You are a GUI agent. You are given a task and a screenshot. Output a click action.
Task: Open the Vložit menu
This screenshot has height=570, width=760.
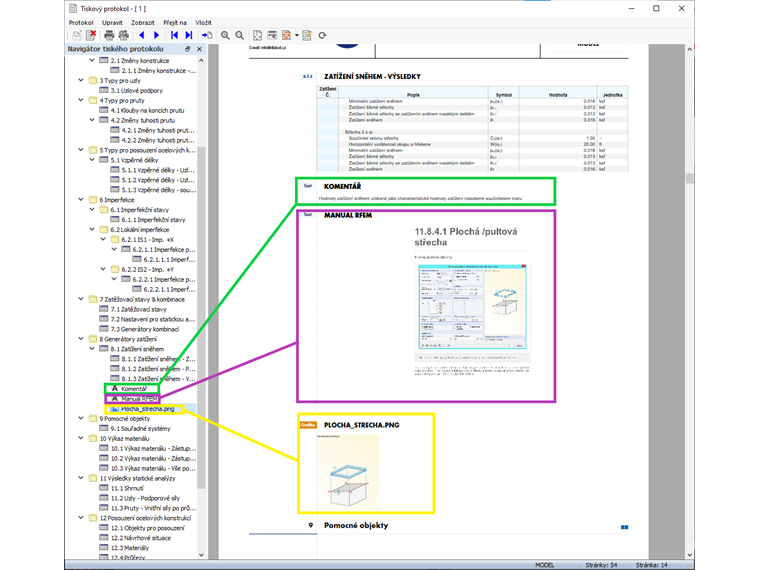pos(203,22)
